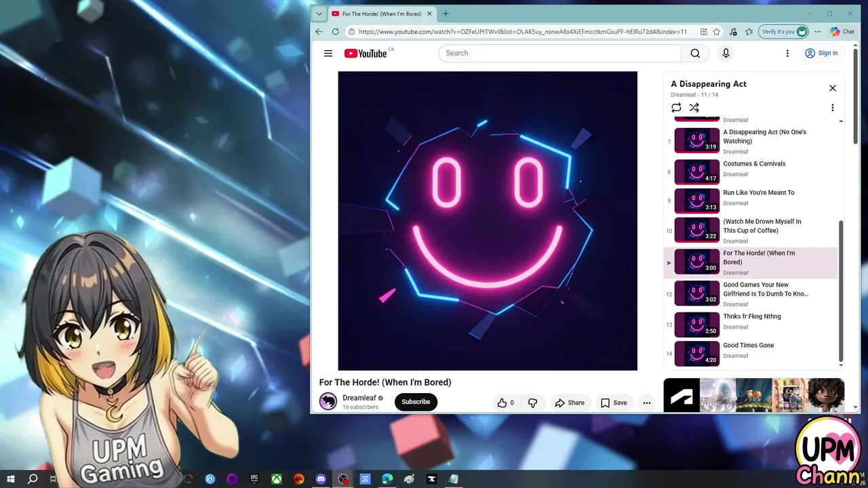Click Verify it's you profile button
Viewport: 868px width, 488px height.
pyautogui.click(x=784, y=32)
